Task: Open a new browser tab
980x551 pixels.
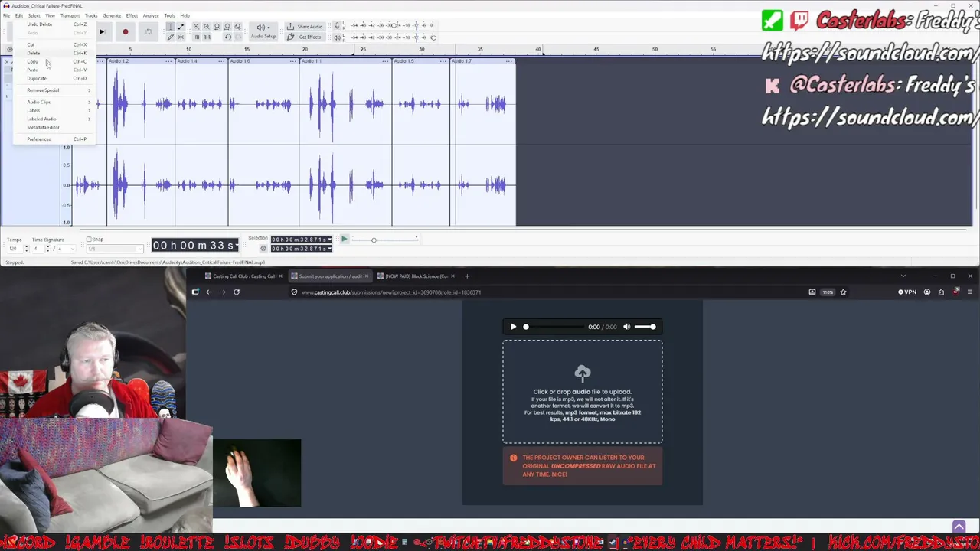Action: pyautogui.click(x=467, y=276)
